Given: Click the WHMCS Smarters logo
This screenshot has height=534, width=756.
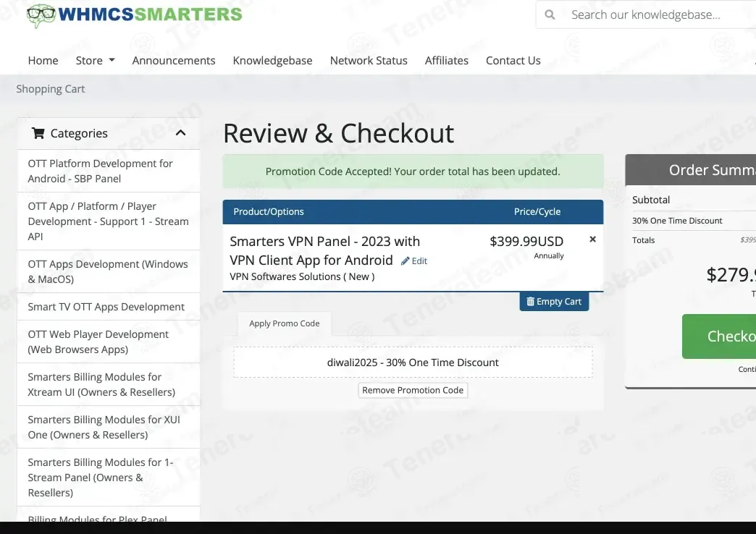Looking at the screenshot, I should pyautogui.click(x=135, y=15).
